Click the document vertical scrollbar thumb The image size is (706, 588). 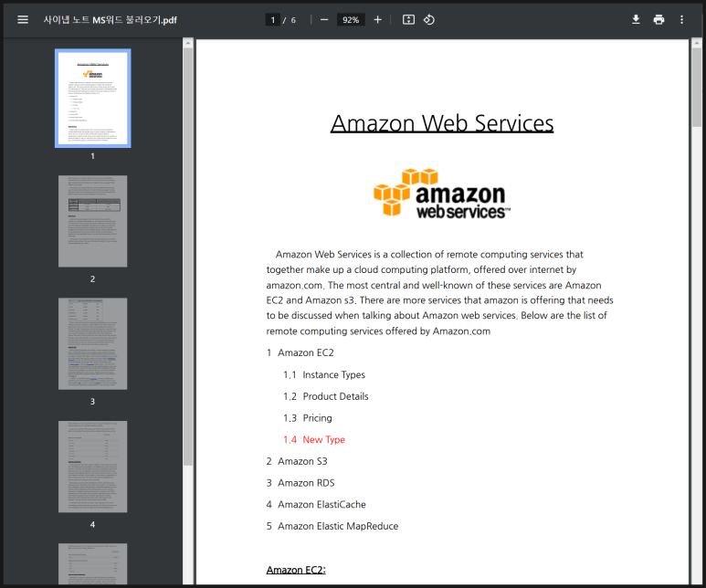click(x=697, y=87)
